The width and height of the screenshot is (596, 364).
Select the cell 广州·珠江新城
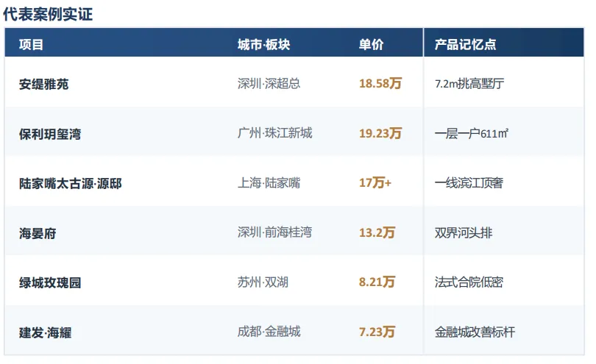[274, 133]
